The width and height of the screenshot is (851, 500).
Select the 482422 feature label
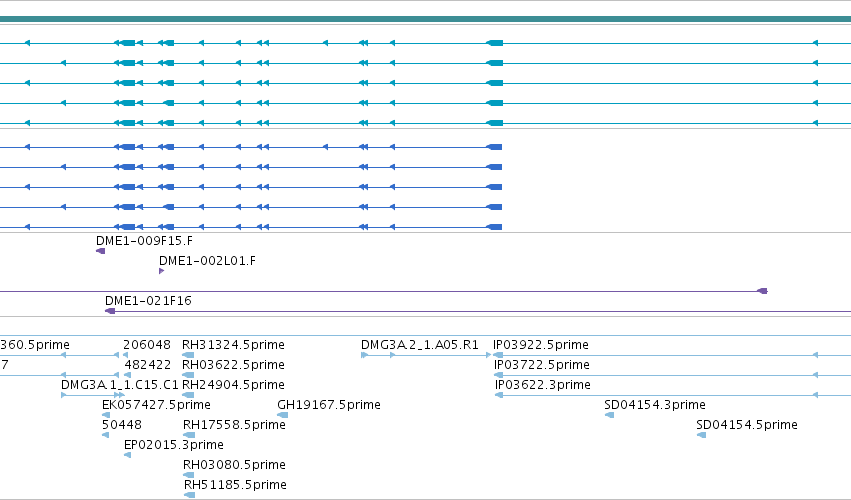coord(148,365)
